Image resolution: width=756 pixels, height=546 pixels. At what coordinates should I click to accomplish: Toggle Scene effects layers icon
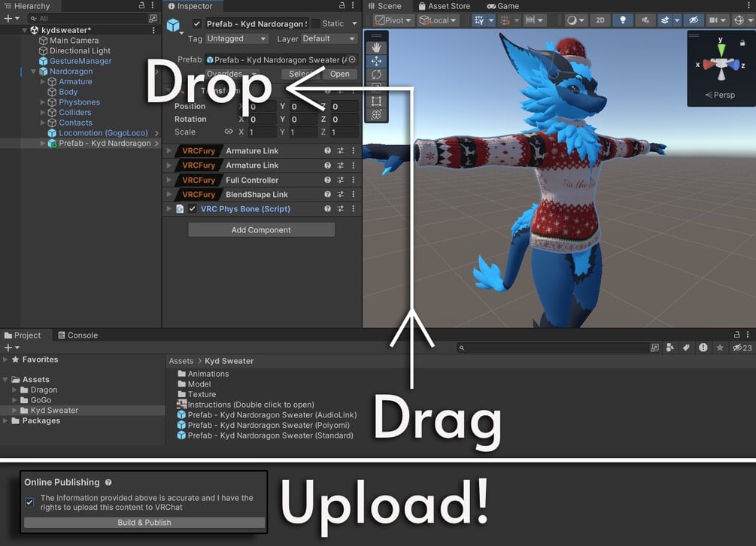coord(665,20)
